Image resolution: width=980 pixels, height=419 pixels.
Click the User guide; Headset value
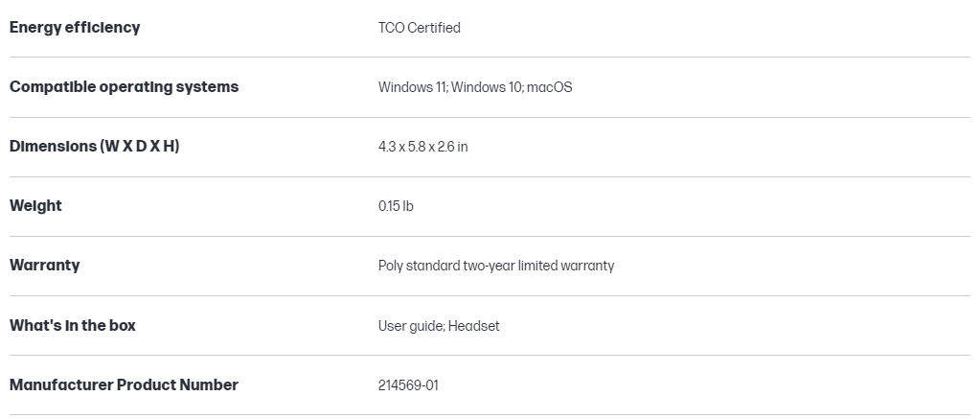click(x=439, y=326)
